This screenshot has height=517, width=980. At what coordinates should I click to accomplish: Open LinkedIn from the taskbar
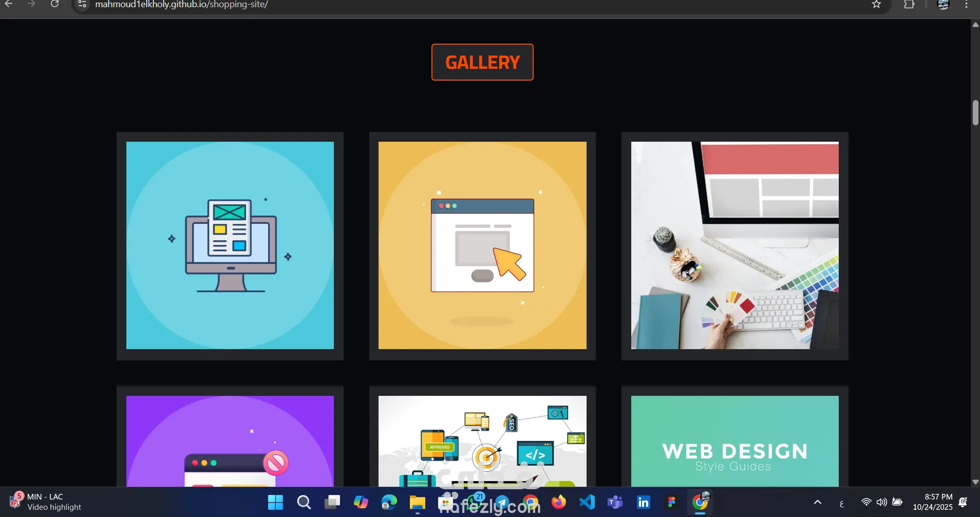tap(644, 502)
